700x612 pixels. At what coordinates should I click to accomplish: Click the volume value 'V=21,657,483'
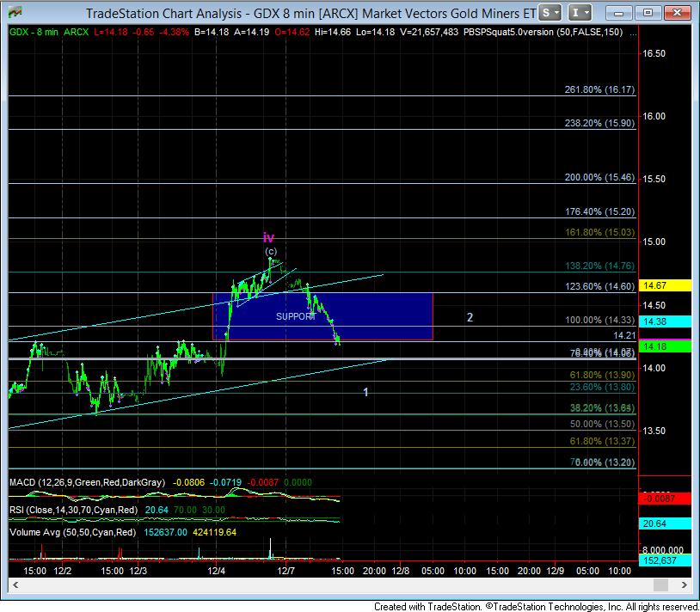(428, 32)
